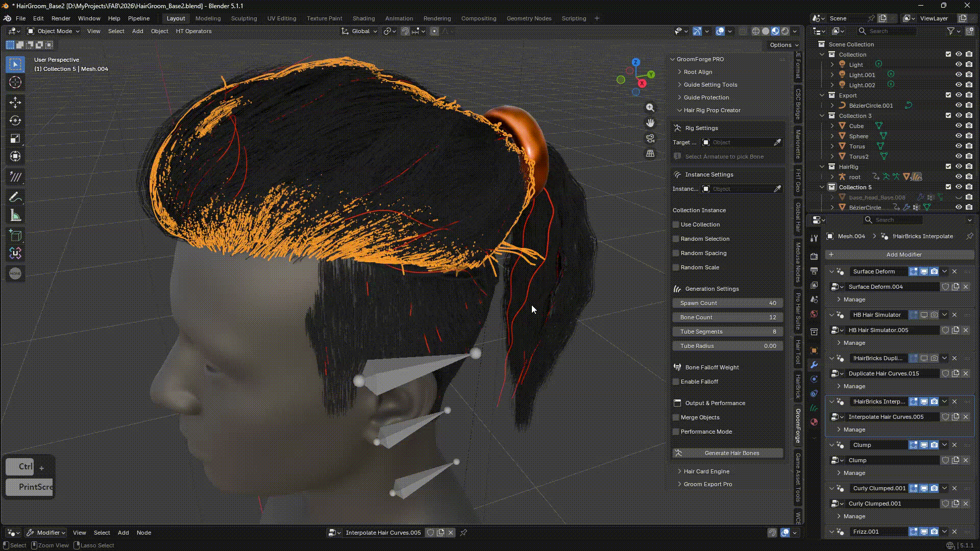Open the HT Operators menu
980x551 pixels.
[x=193, y=31]
